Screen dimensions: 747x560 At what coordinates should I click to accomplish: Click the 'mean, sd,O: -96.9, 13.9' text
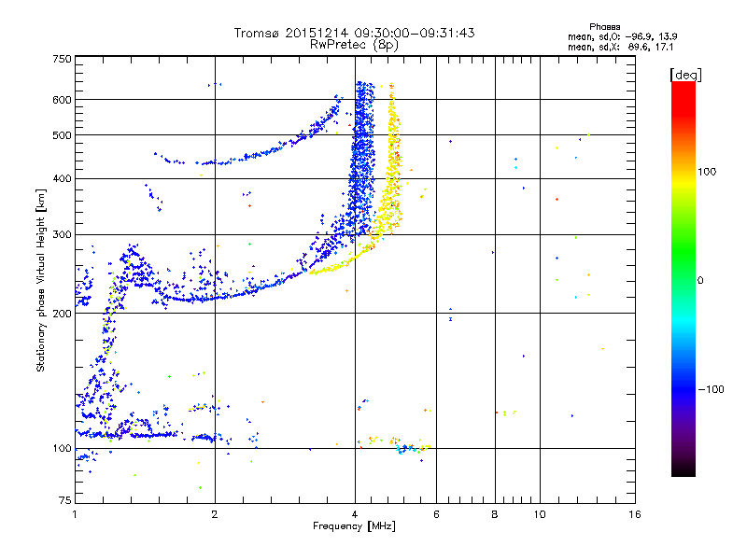(622, 36)
